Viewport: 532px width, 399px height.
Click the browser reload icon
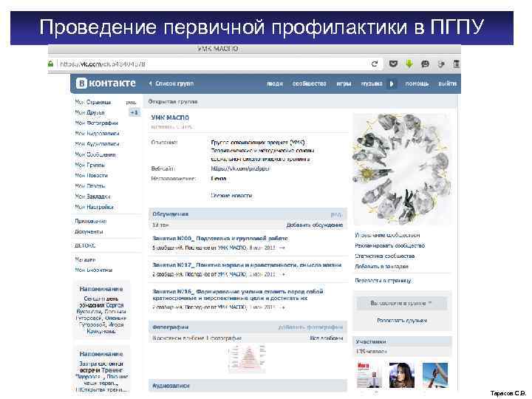(375, 64)
